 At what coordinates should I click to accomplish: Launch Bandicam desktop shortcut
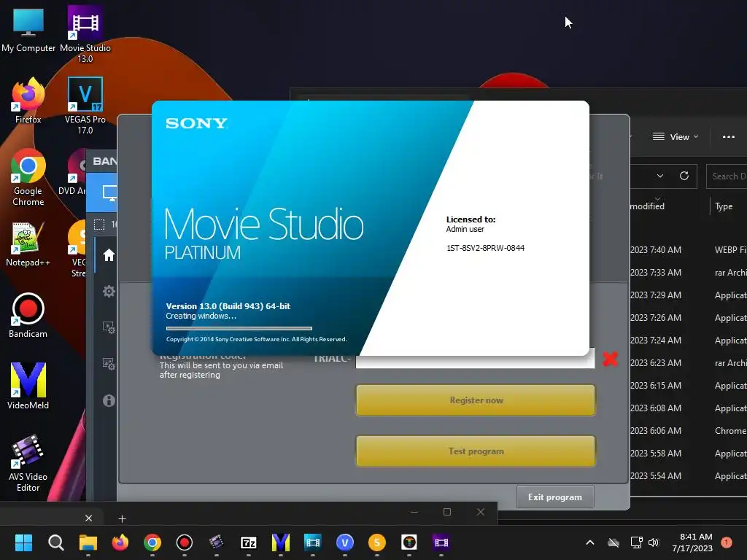click(28, 315)
